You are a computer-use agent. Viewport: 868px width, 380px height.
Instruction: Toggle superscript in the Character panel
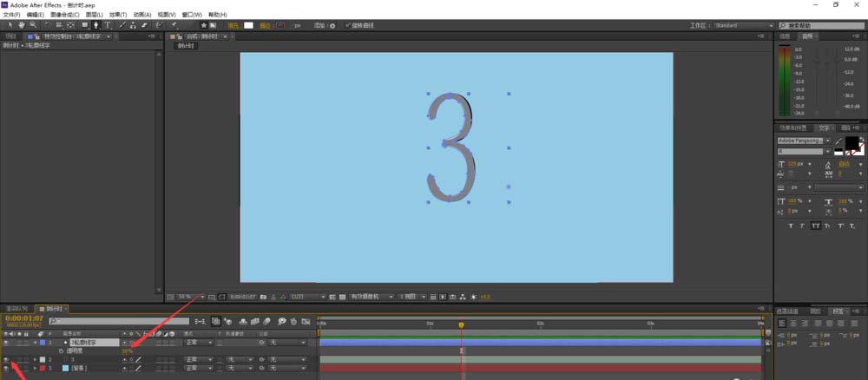point(839,226)
